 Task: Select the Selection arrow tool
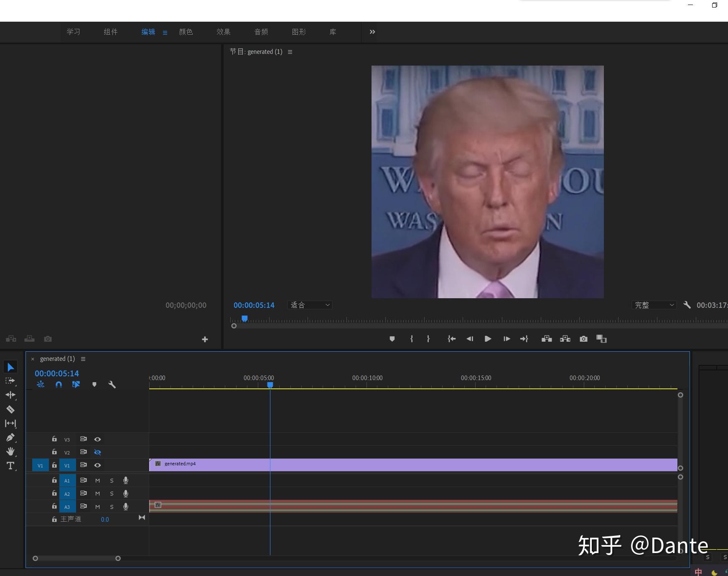coord(10,367)
